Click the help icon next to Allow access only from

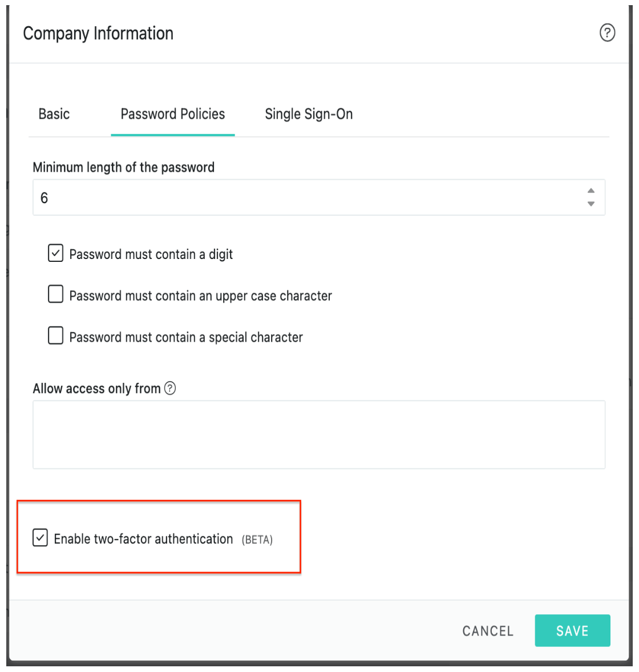click(x=170, y=388)
